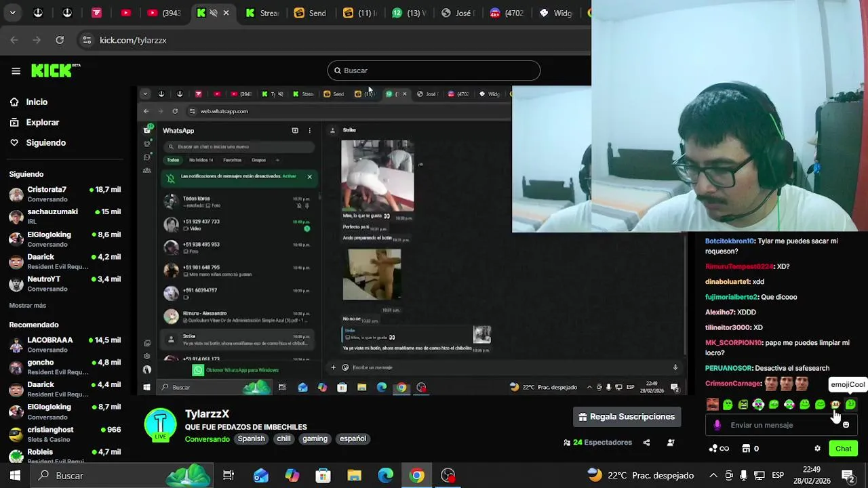
Task: Open the TylarzzX channel name link
Action: [x=207, y=413]
